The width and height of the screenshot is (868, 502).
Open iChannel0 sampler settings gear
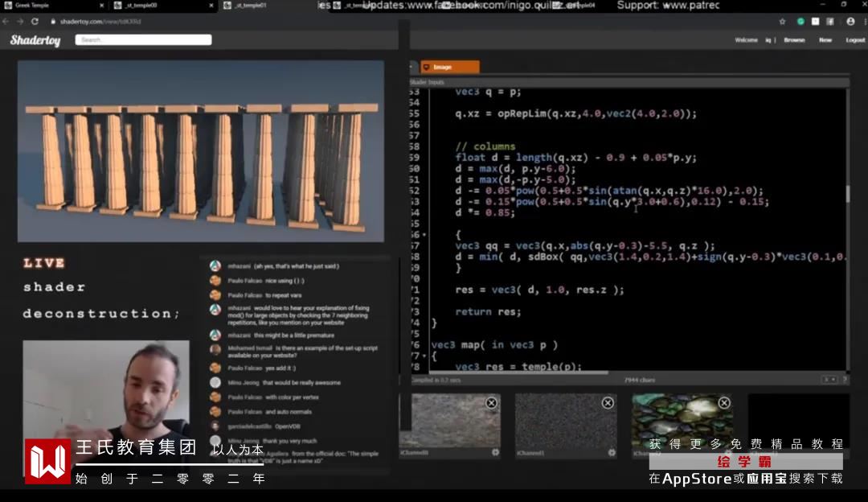pyautogui.click(x=495, y=453)
